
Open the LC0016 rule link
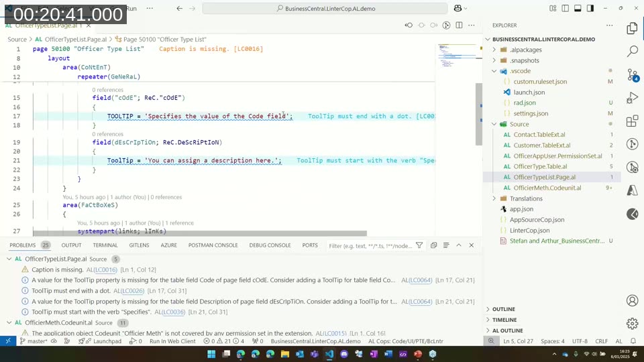click(106, 269)
